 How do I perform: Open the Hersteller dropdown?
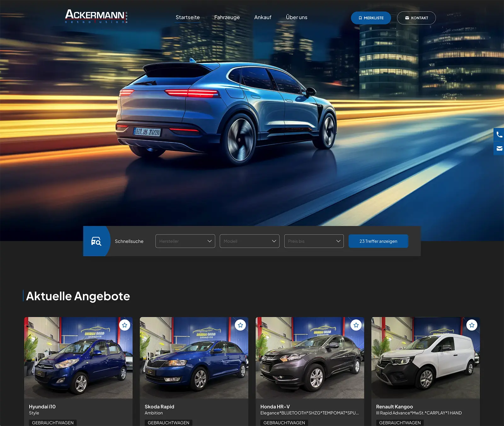(185, 241)
